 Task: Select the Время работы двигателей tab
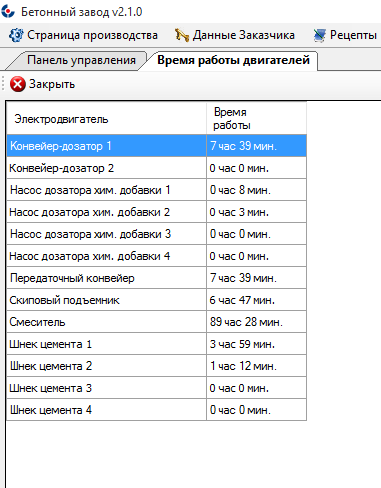[233, 60]
